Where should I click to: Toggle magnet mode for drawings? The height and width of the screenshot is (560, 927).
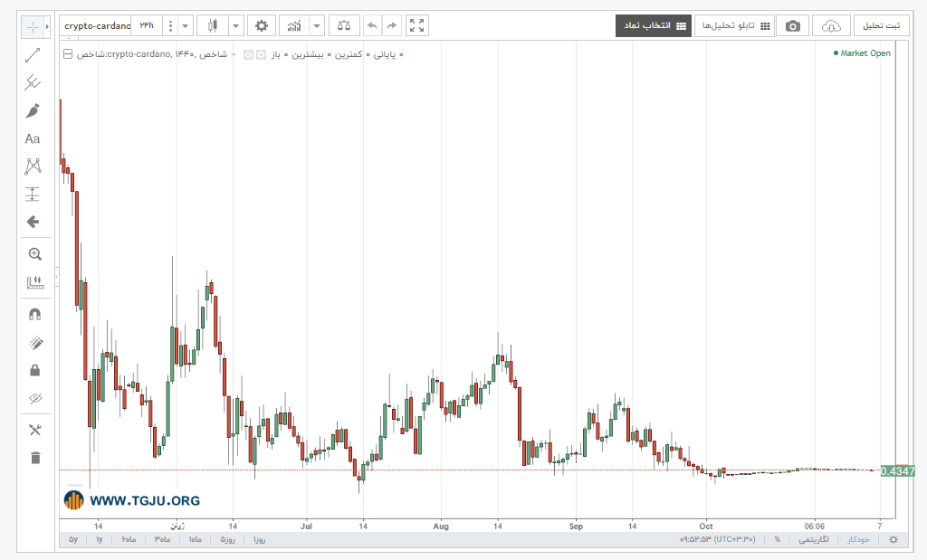[x=35, y=314]
